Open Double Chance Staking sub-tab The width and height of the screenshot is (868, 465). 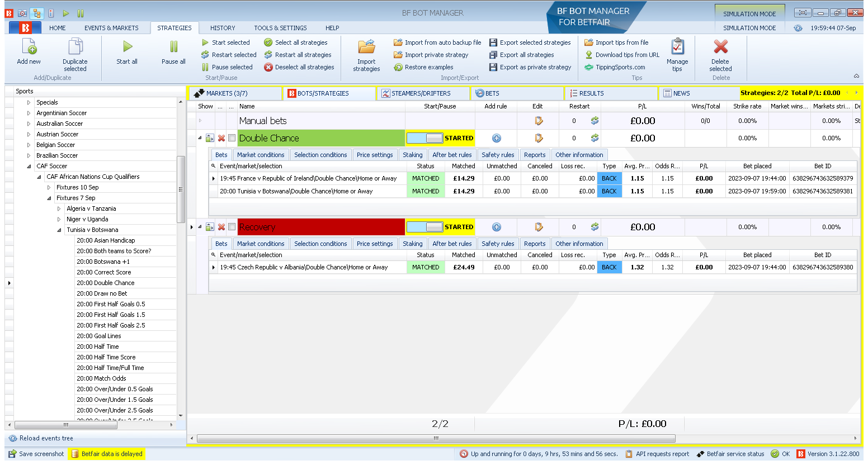[413, 155]
